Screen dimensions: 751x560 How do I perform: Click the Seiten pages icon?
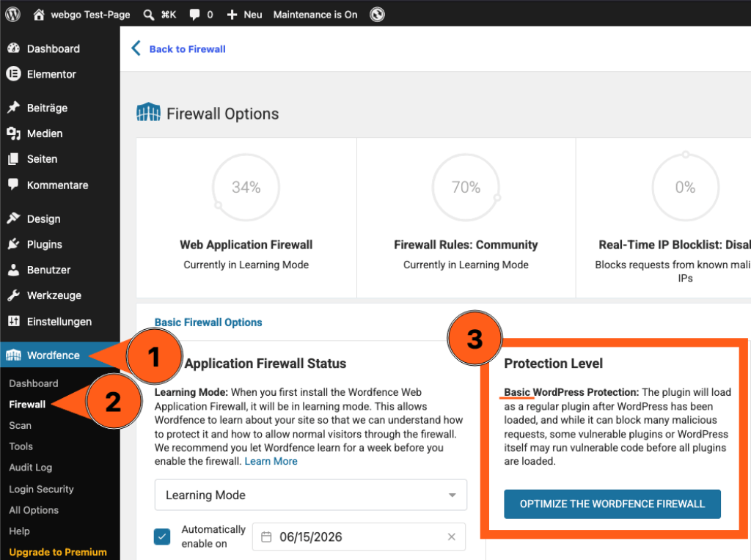(x=13, y=159)
